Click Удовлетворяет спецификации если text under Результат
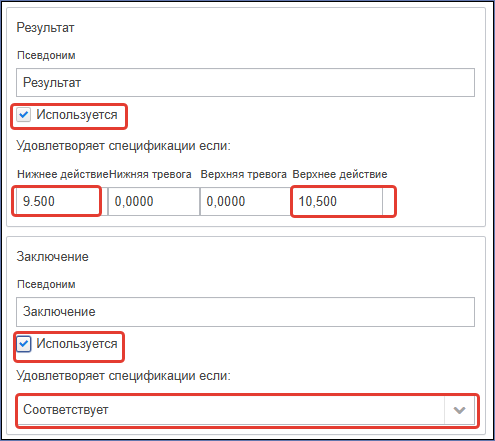Screen dimensions: 495x441 (x=124, y=146)
